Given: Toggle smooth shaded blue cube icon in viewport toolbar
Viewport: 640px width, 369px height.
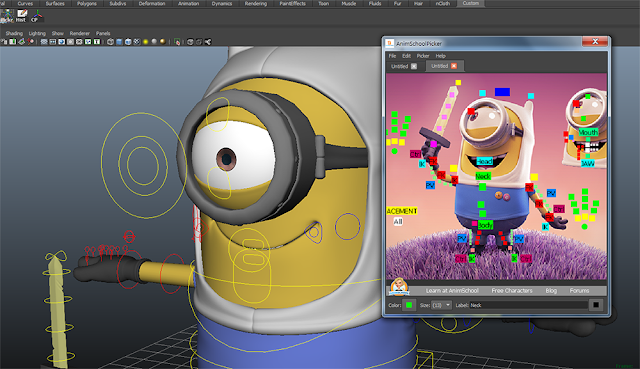Looking at the screenshot, I should 119,42.
